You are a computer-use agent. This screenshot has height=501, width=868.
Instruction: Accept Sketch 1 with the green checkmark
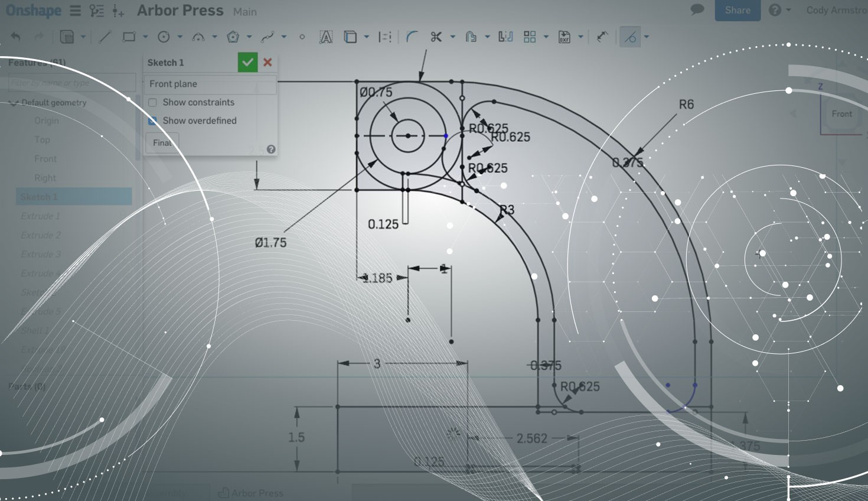[x=247, y=62]
